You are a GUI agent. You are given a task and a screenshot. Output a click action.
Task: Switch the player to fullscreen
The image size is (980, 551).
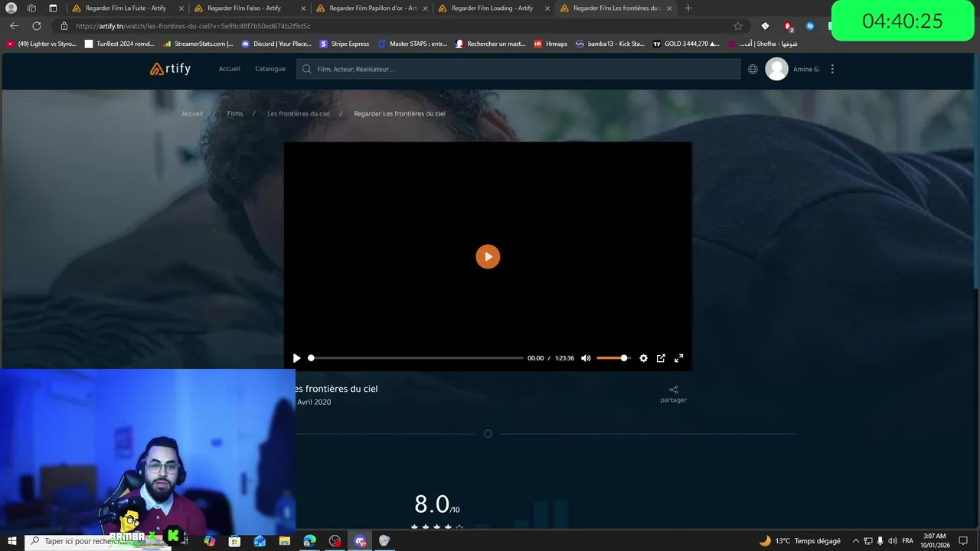pyautogui.click(x=678, y=358)
